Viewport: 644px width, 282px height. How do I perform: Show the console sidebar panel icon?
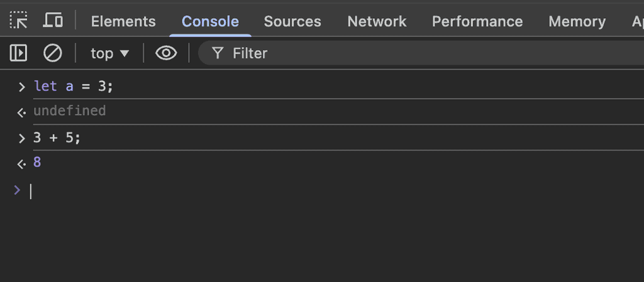pos(19,53)
